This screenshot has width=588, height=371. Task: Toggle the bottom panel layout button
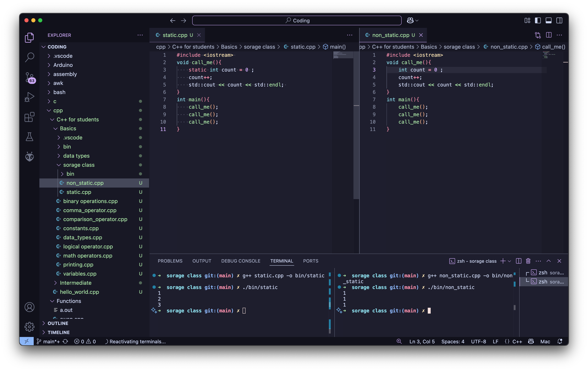coord(548,20)
